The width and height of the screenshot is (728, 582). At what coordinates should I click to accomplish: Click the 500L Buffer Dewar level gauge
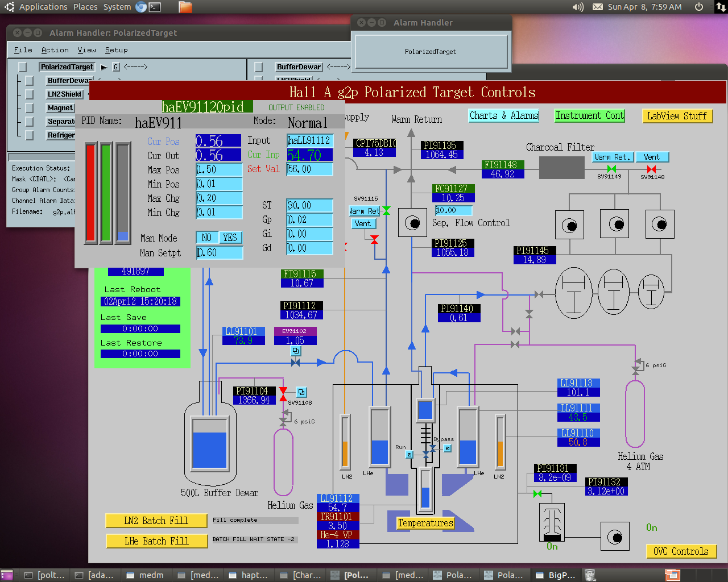[x=209, y=443]
